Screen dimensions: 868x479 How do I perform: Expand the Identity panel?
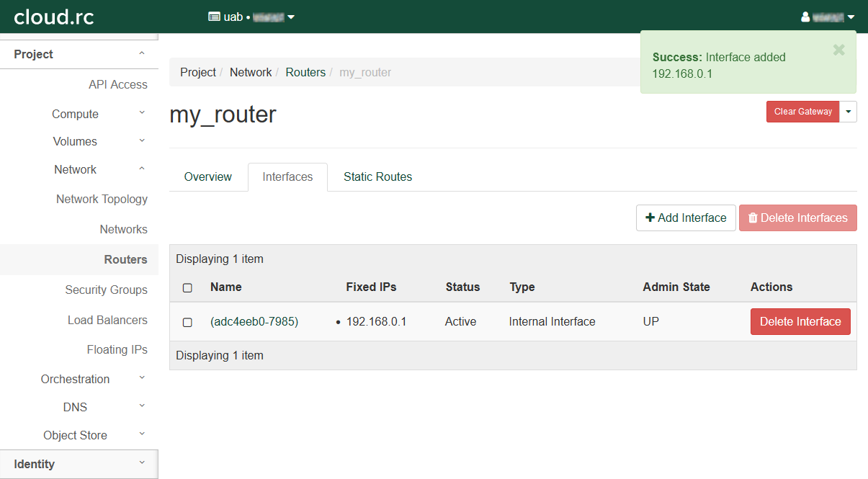pyautogui.click(x=35, y=464)
